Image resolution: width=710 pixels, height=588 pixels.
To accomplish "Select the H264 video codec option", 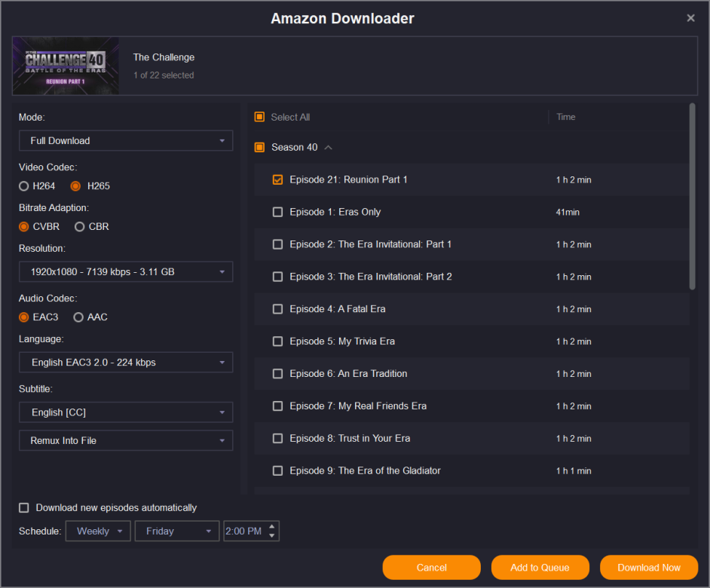I will pyautogui.click(x=24, y=186).
